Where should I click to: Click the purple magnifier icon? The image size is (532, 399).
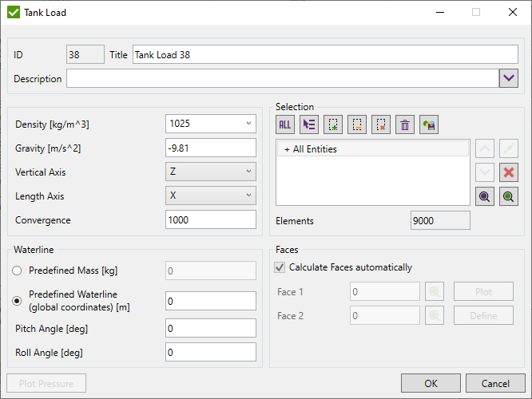pos(485,196)
